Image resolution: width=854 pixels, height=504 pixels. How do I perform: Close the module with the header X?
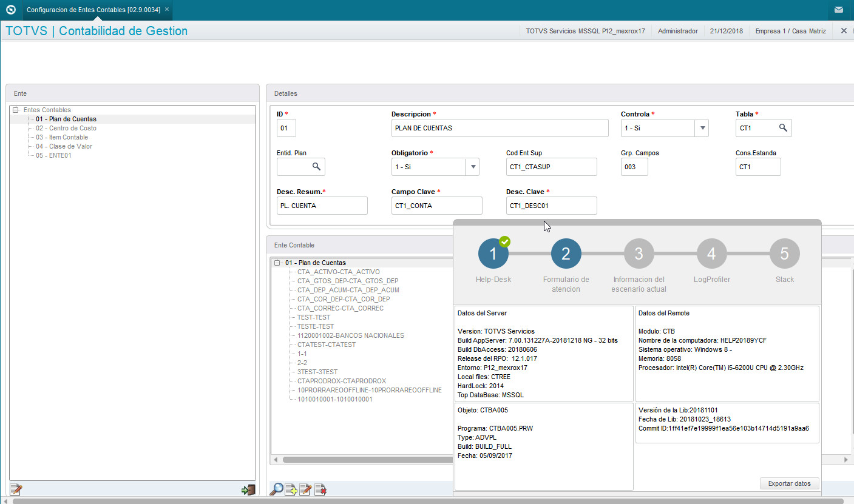coord(844,30)
